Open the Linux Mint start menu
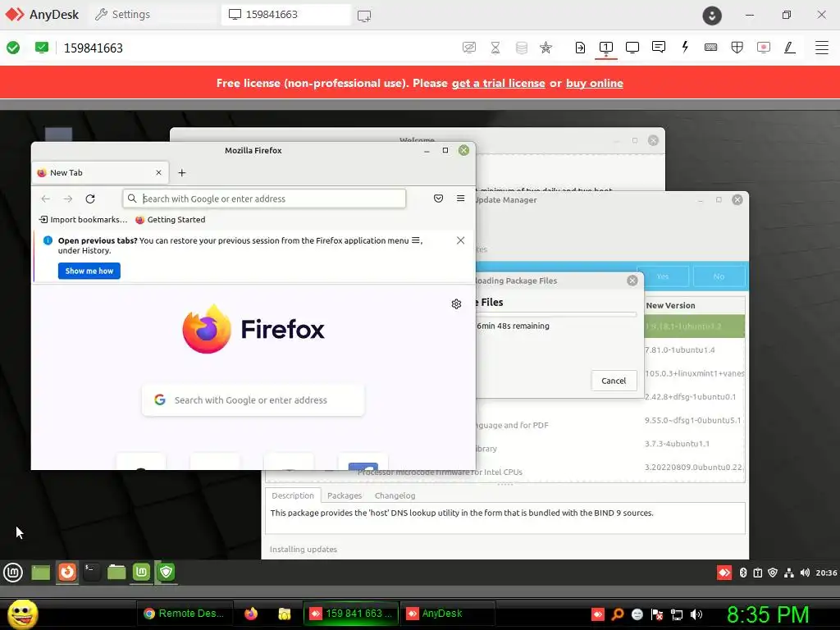The width and height of the screenshot is (840, 630). tap(13, 573)
